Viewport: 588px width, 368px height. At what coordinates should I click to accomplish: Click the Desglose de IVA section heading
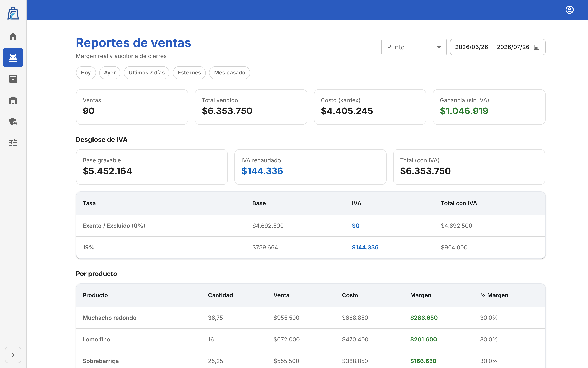pos(101,140)
